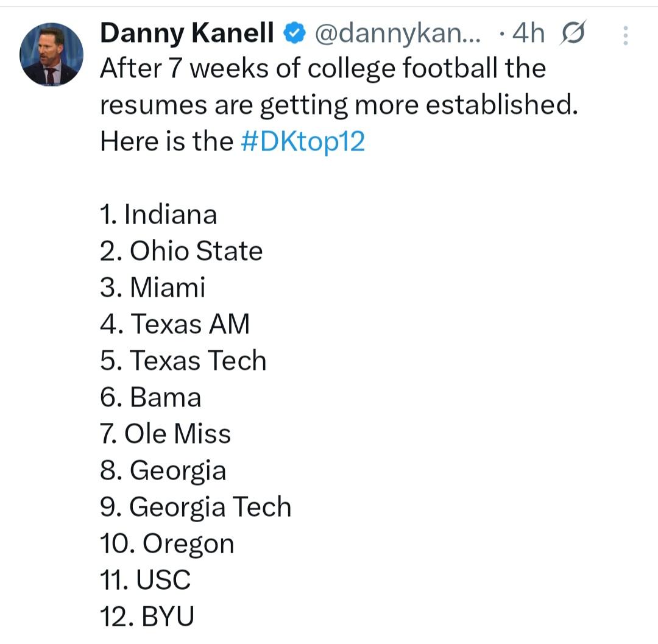Click the "2. Ohio State" line
The width and height of the screenshot is (658, 644).
tap(181, 251)
